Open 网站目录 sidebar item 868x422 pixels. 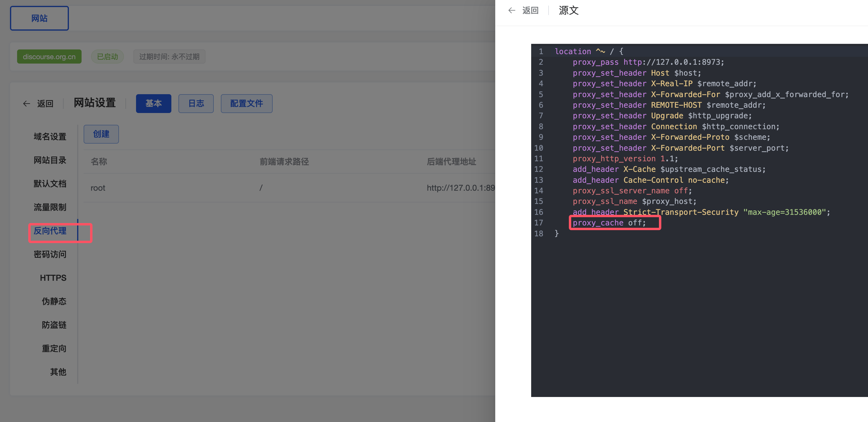click(x=50, y=160)
